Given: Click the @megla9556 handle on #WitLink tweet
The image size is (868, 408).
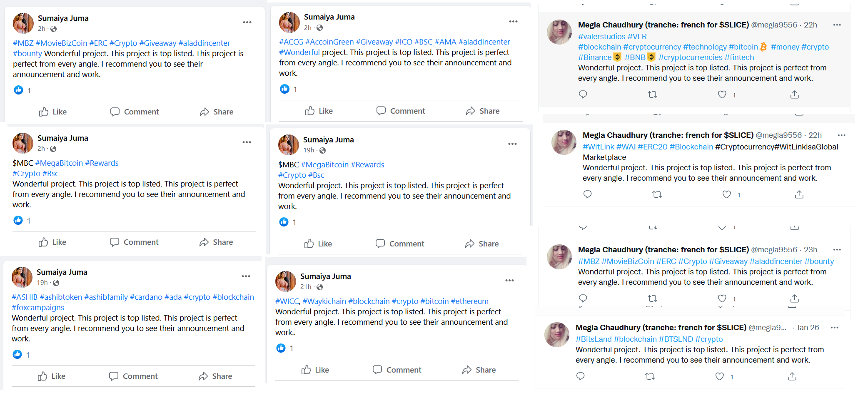Looking at the screenshot, I should click(x=778, y=135).
